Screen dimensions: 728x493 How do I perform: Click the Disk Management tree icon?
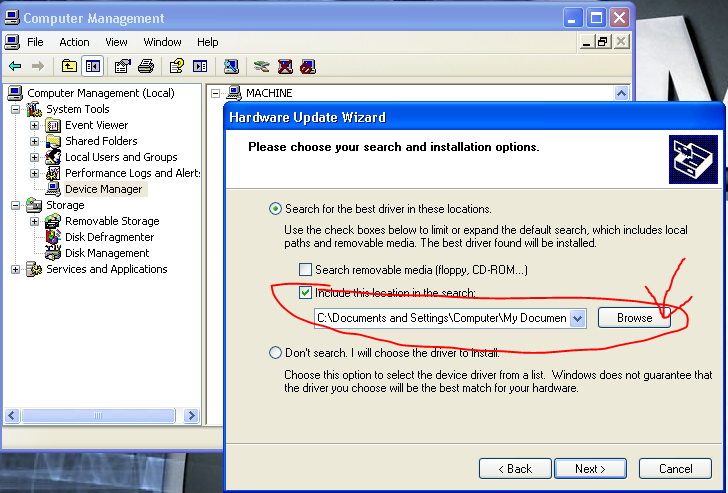[x=53, y=253]
